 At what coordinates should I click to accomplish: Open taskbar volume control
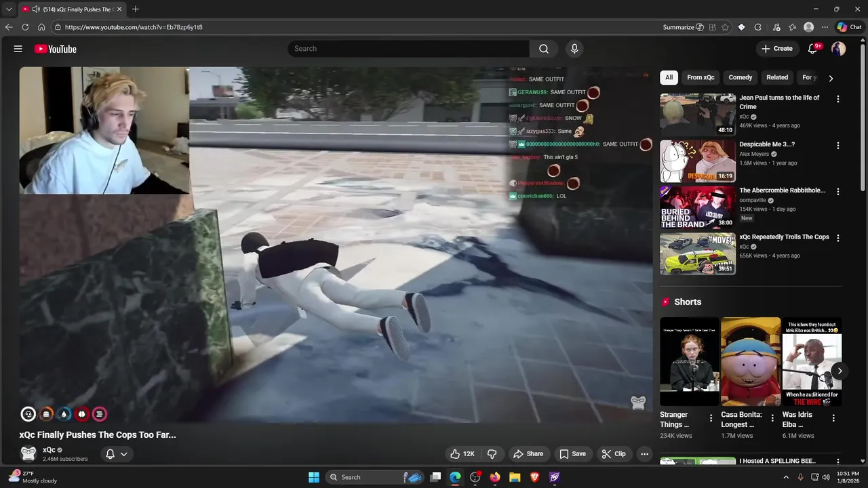point(826,477)
